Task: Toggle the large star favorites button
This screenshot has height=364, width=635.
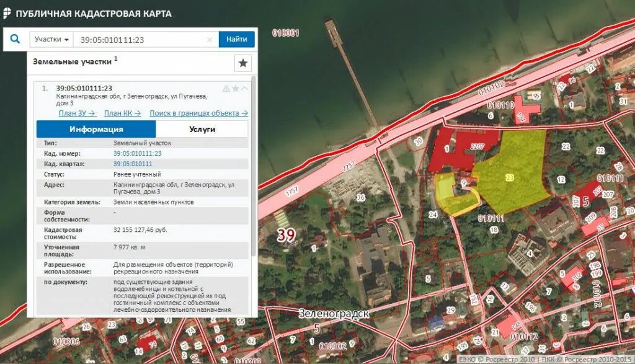Action: coord(243,63)
